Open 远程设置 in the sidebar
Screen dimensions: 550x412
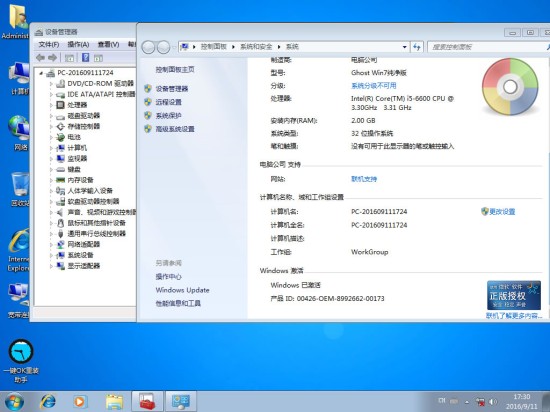(x=169, y=102)
